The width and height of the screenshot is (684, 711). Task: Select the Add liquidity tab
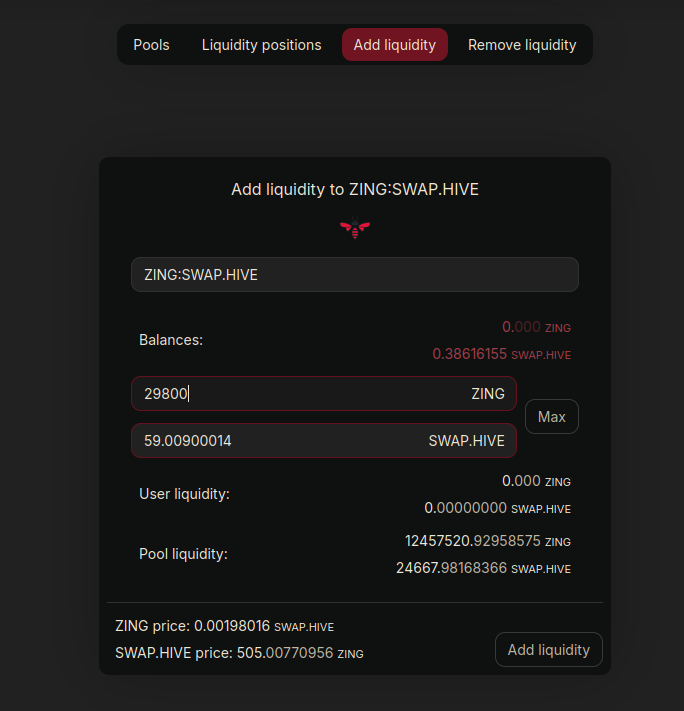coord(395,45)
